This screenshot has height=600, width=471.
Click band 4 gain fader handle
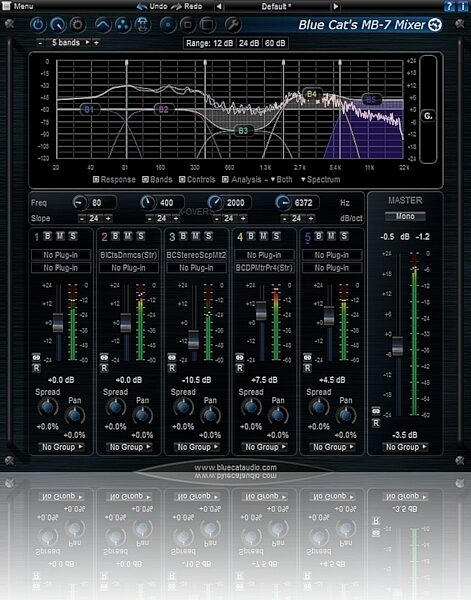point(261,310)
